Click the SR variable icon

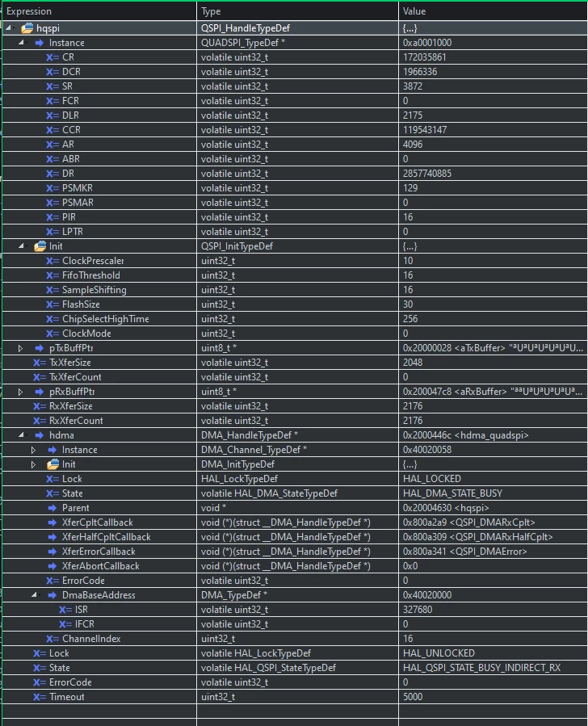[52, 86]
